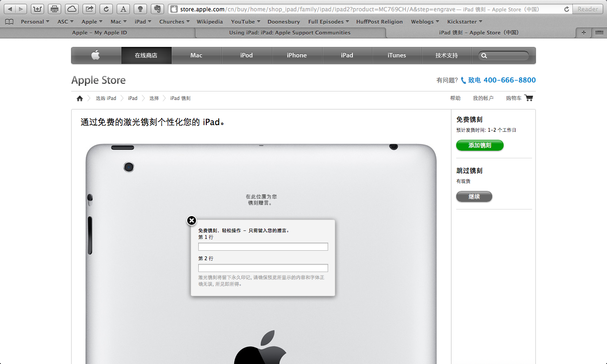Expand the Mac bookmarks folder
607x364 pixels.
pos(119,22)
